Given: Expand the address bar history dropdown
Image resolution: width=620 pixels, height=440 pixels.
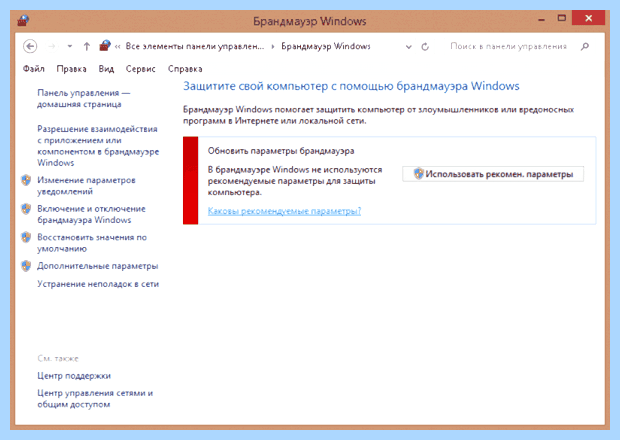Looking at the screenshot, I should click(409, 47).
